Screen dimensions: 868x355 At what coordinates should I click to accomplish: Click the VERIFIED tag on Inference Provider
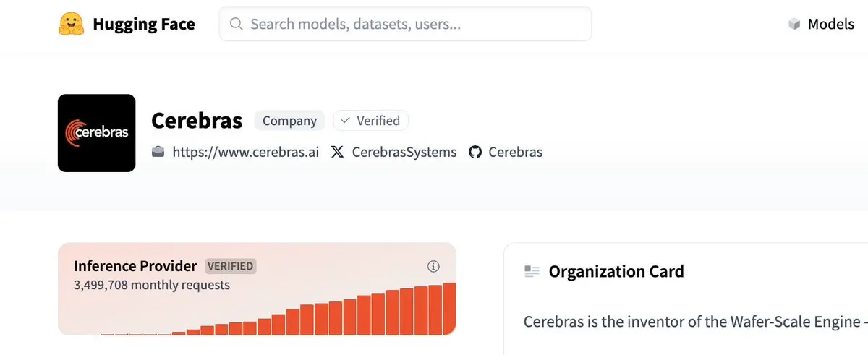(231, 266)
